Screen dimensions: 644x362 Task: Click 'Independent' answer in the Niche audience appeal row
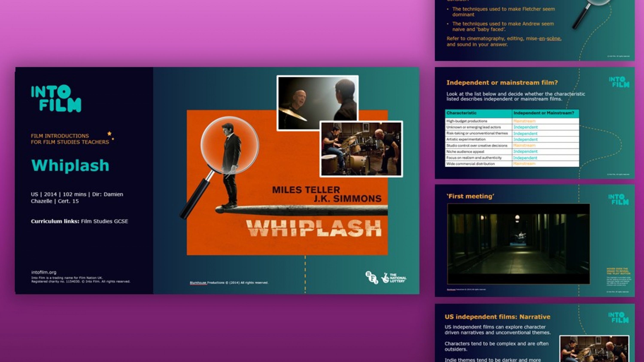(x=525, y=152)
